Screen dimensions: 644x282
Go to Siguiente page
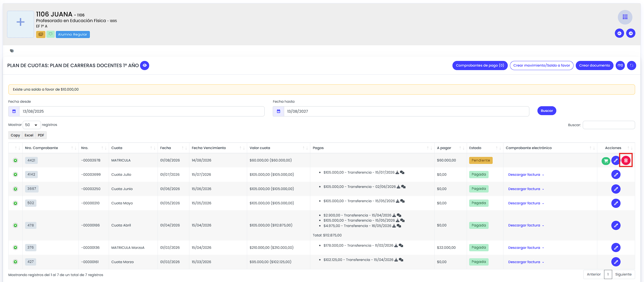tap(623, 274)
